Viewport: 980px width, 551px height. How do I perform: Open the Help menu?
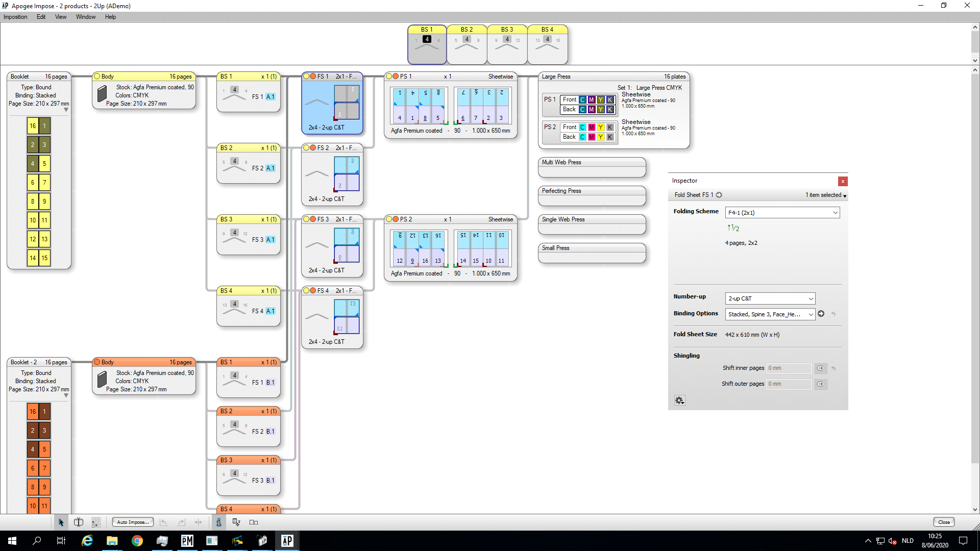pyautogui.click(x=110, y=17)
